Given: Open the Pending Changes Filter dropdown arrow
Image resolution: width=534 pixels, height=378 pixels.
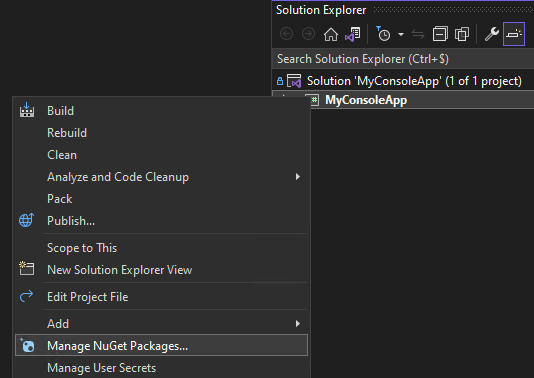Looking at the screenshot, I should pyautogui.click(x=401, y=34).
